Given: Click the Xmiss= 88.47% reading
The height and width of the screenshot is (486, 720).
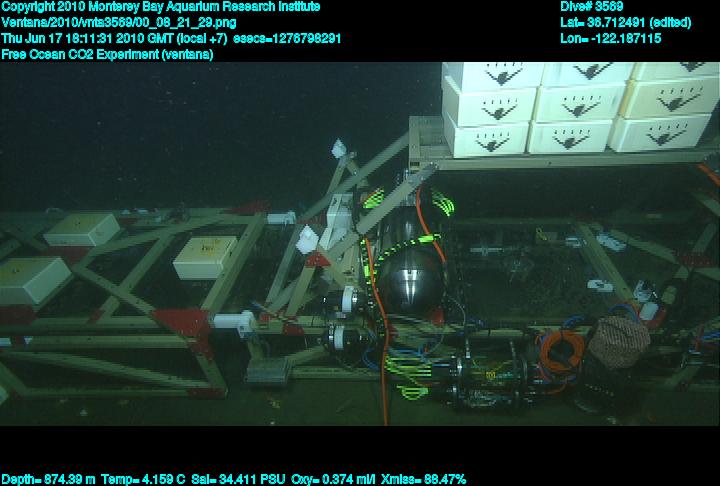Looking at the screenshot, I should (426, 479).
